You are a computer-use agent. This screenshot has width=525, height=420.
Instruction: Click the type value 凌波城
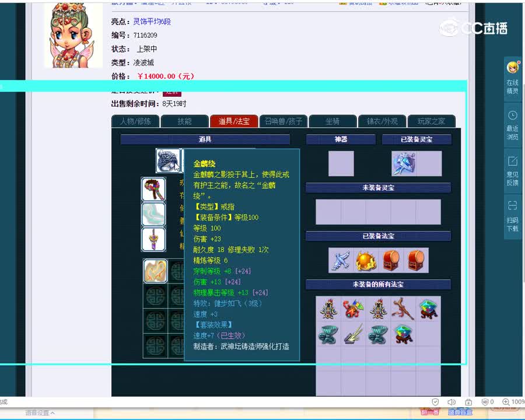[143, 62]
